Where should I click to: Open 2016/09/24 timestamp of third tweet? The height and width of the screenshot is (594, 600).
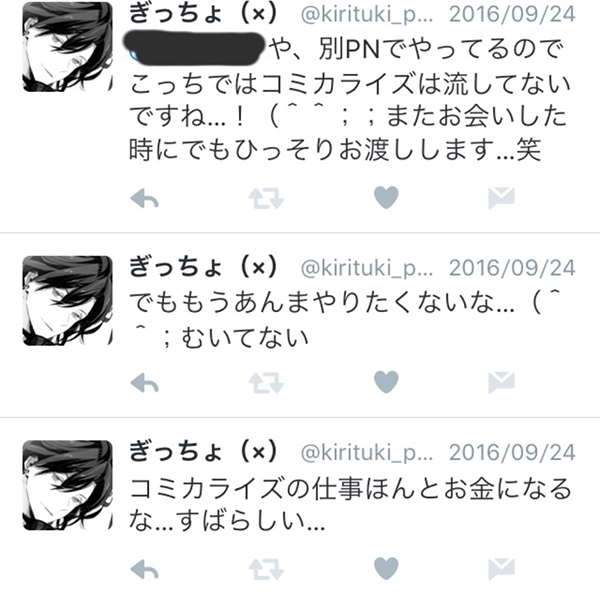[x=512, y=452]
